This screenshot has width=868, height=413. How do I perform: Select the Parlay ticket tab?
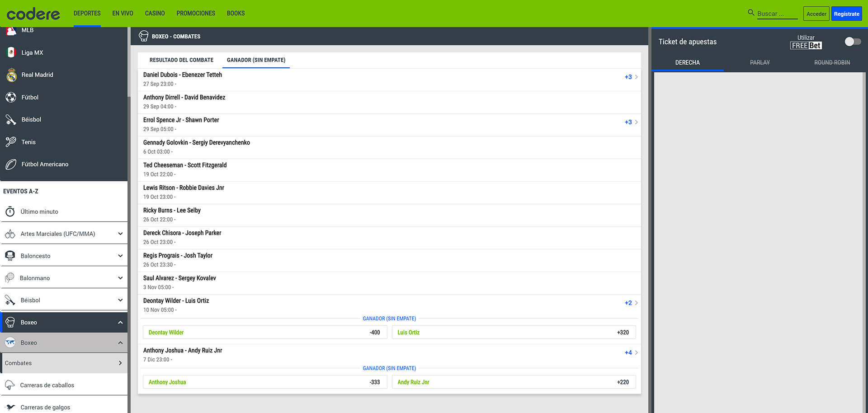(x=759, y=62)
